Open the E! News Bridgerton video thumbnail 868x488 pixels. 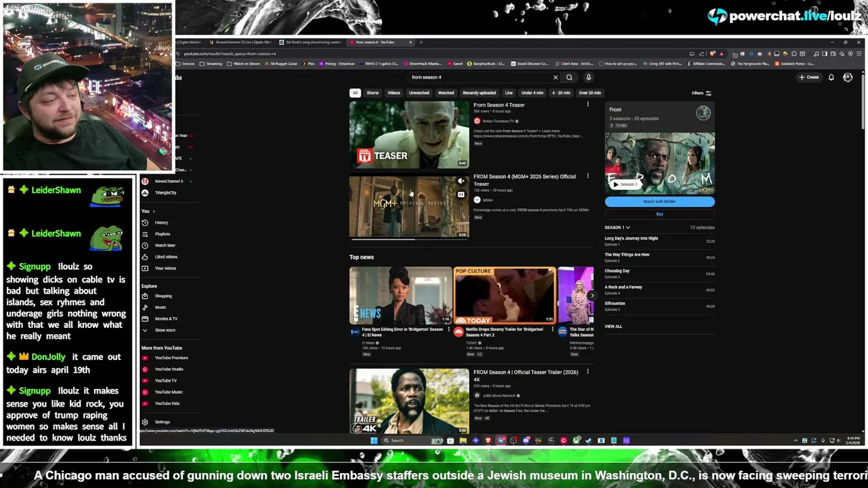400,296
